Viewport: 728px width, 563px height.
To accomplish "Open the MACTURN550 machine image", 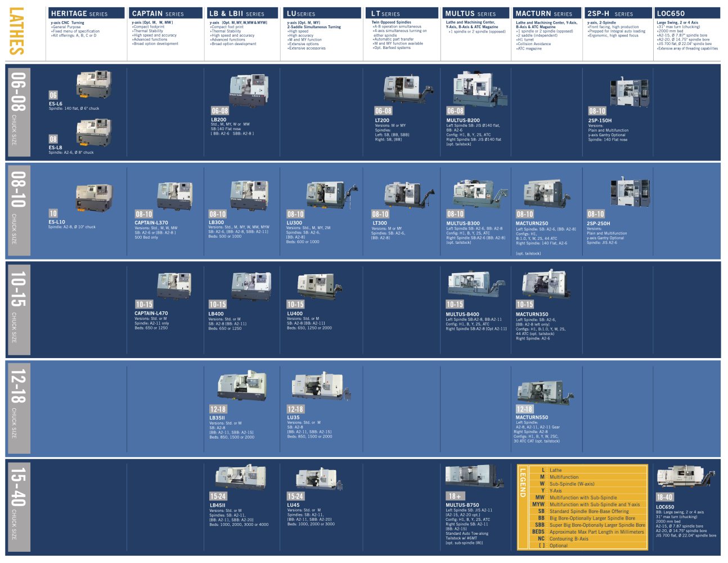I will (x=545, y=392).
